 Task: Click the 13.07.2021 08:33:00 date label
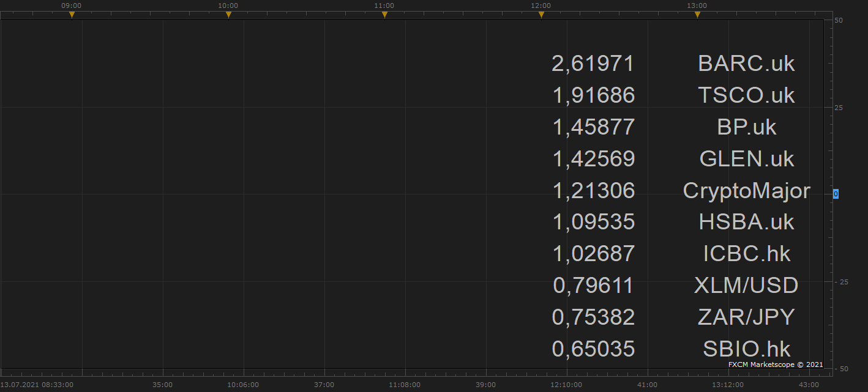point(37,385)
